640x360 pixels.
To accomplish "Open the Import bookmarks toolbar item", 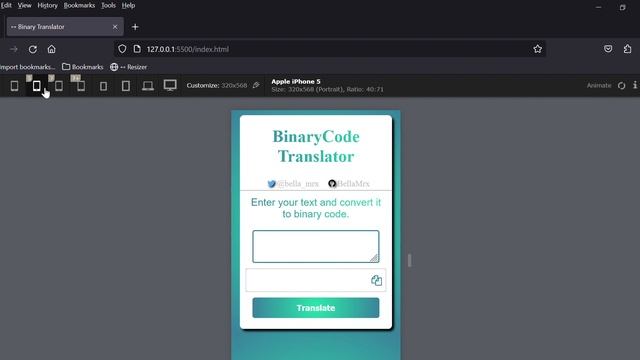I will [27, 67].
